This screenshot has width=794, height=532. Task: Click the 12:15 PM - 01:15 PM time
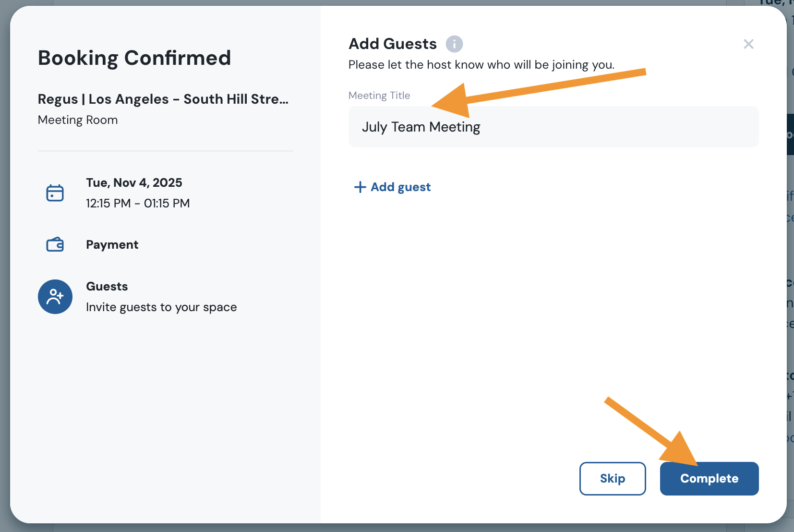click(x=138, y=203)
